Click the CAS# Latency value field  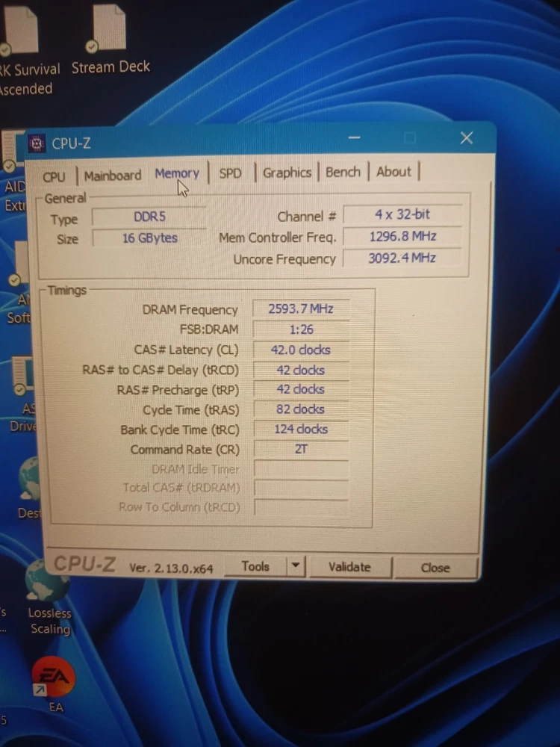pyautogui.click(x=301, y=350)
